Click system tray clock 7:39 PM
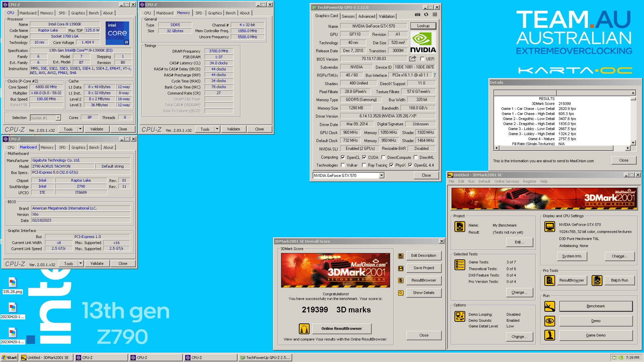This screenshot has width=644, height=362. point(633,358)
